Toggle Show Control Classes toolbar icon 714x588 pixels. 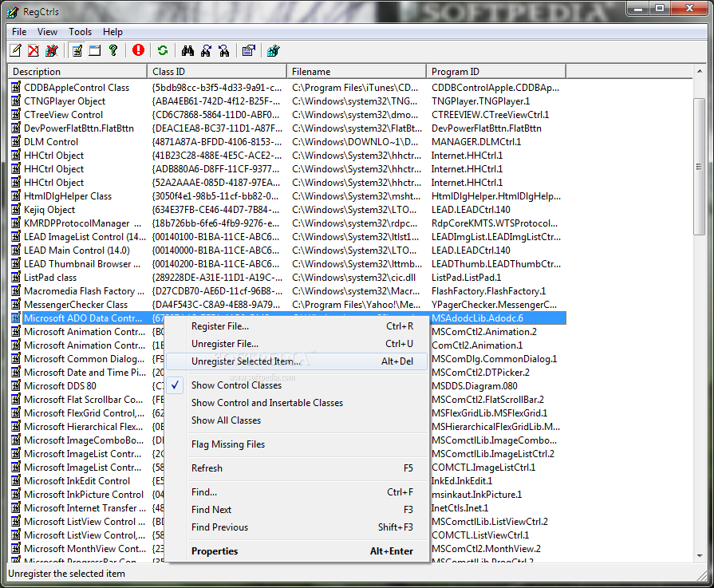pyautogui.click(x=77, y=50)
